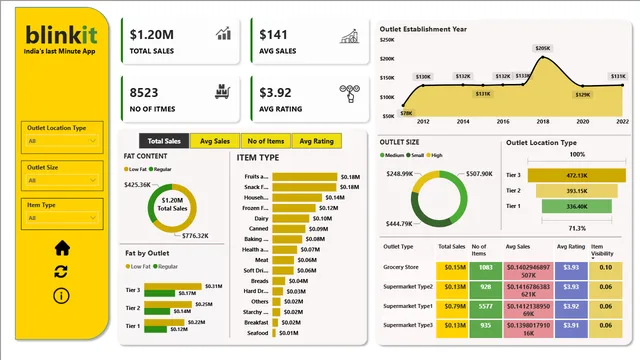Click the Supermarket Type3 row label

pos(408,325)
